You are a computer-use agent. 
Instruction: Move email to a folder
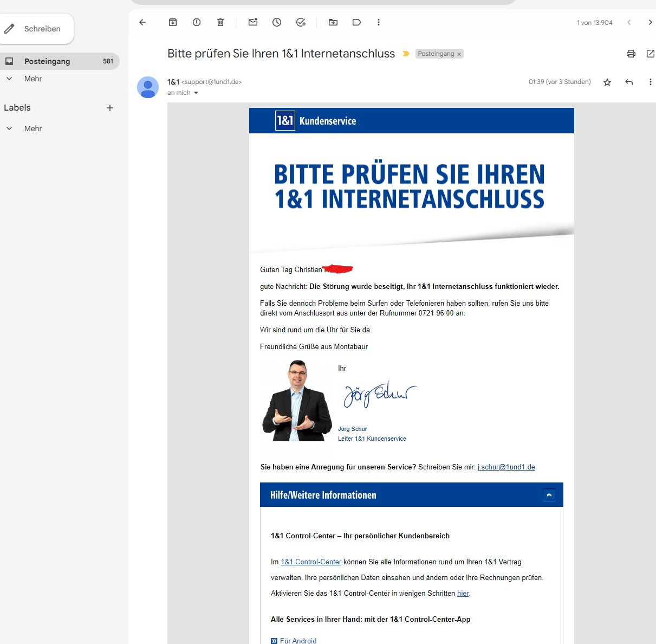click(333, 22)
